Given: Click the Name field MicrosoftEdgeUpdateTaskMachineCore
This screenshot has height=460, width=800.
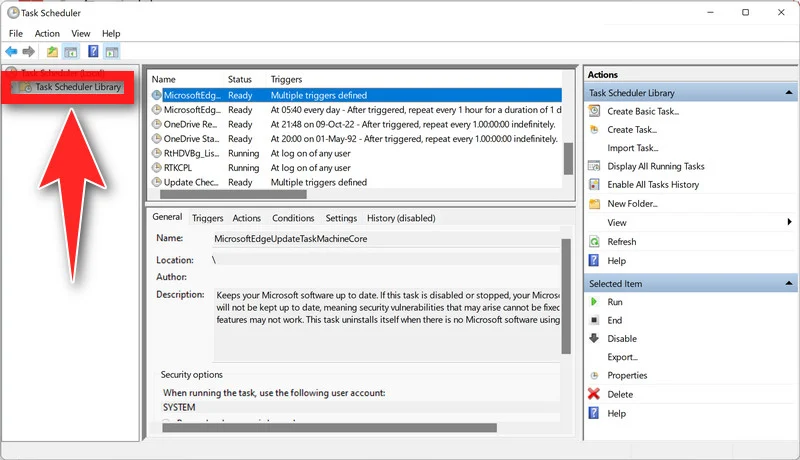Looking at the screenshot, I should (386, 239).
